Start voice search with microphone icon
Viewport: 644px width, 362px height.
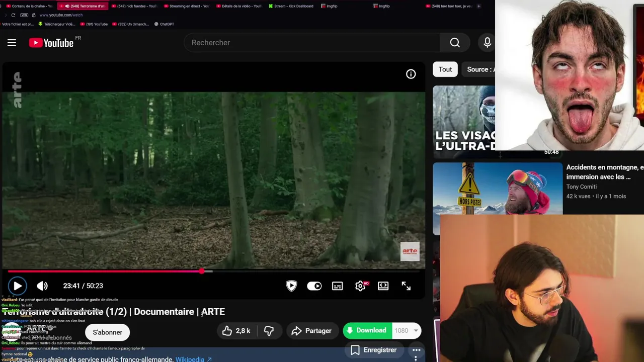tap(487, 43)
